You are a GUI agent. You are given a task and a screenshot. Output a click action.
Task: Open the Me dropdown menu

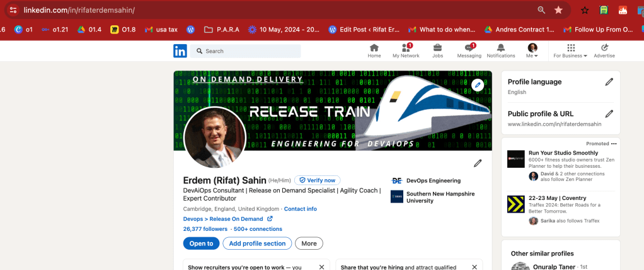(532, 51)
